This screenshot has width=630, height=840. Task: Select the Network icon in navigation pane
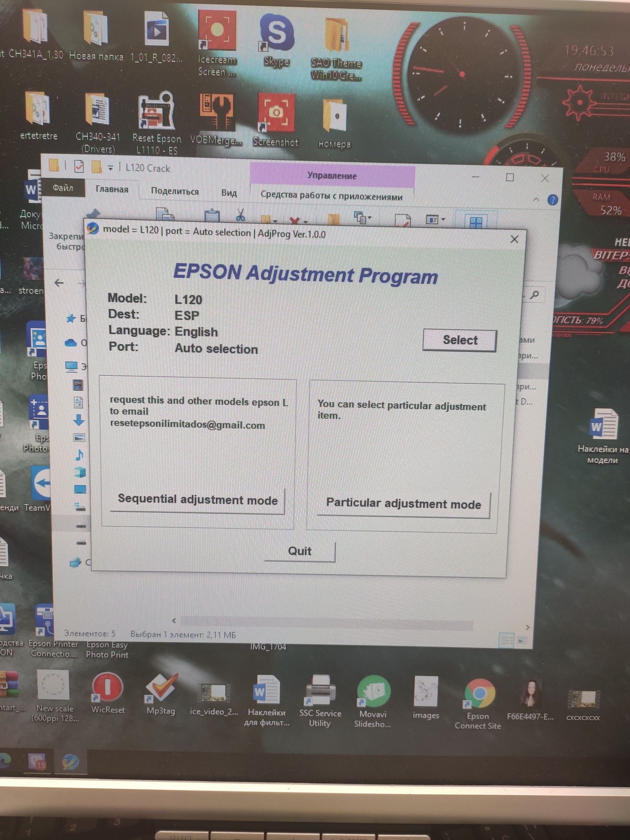[76, 562]
